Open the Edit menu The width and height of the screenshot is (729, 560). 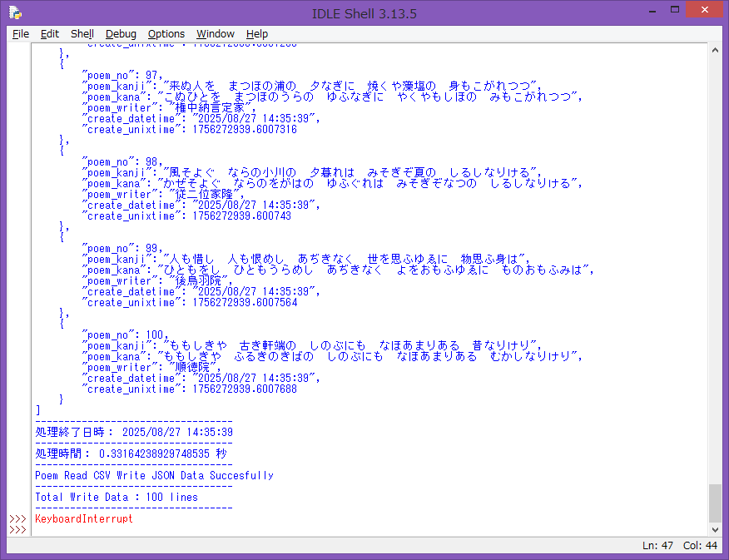50,34
